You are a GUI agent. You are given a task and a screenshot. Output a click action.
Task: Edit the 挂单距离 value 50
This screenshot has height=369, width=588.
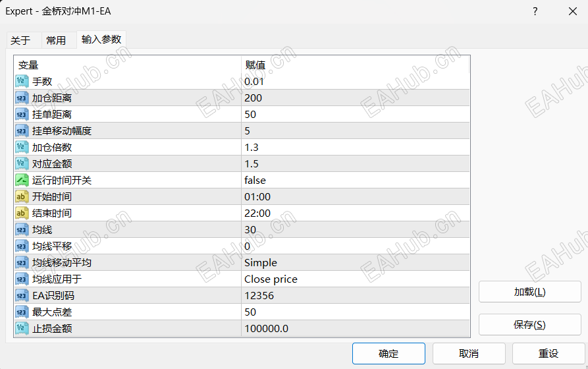(355, 115)
